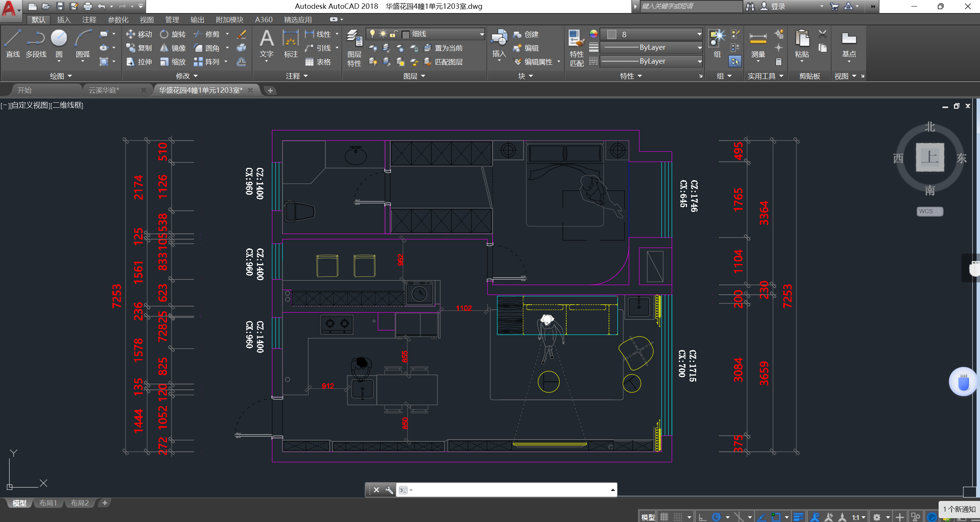980x522 pixels.
Task: Open the 注释 ribbon tab
Action: 89,20
